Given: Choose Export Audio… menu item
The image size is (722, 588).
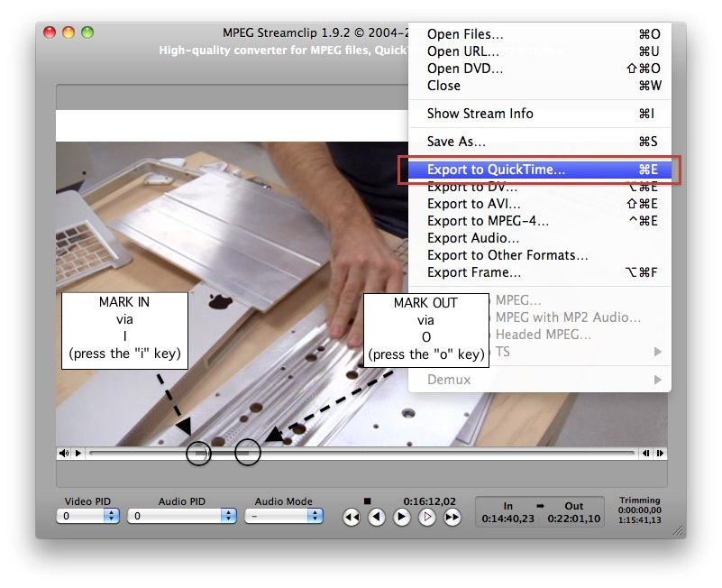Looking at the screenshot, I should coord(540,238).
